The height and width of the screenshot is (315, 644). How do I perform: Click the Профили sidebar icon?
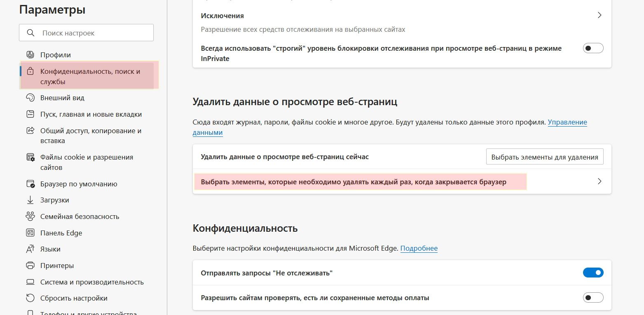click(x=30, y=54)
